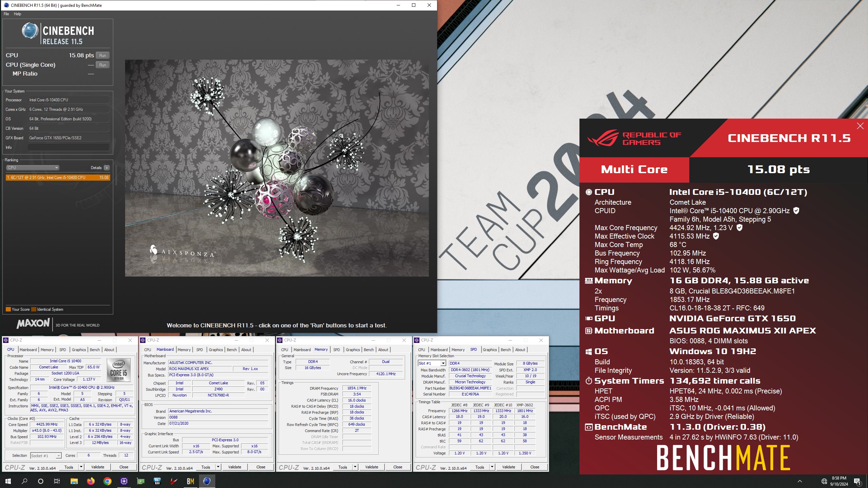The height and width of the screenshot is (488, 868).
Task: Click the BIOS Date 07/21/2020 value
Action: click(x=218, y=424)
